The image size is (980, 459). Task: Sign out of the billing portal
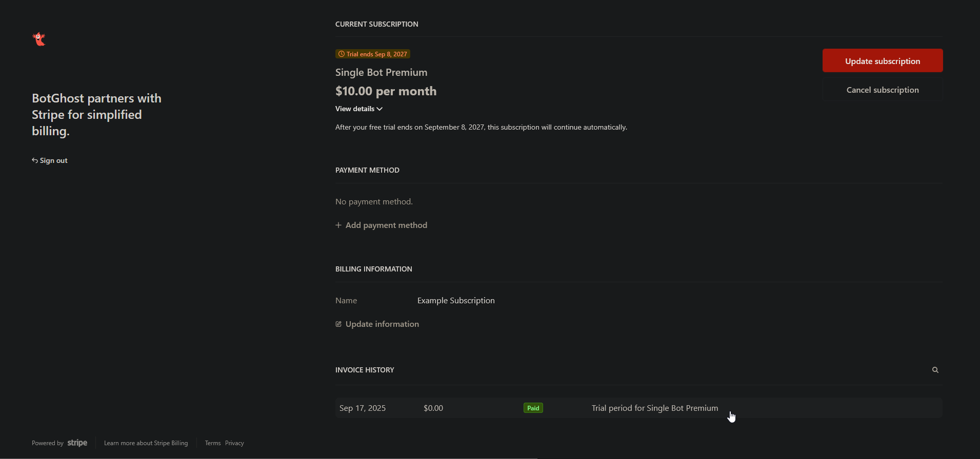click(53, 160)
